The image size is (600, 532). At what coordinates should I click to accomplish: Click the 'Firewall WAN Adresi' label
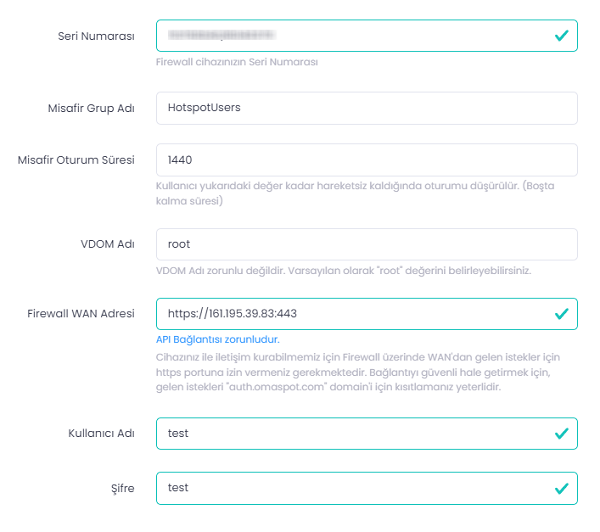pyautogui.click(x=81, y=314)
